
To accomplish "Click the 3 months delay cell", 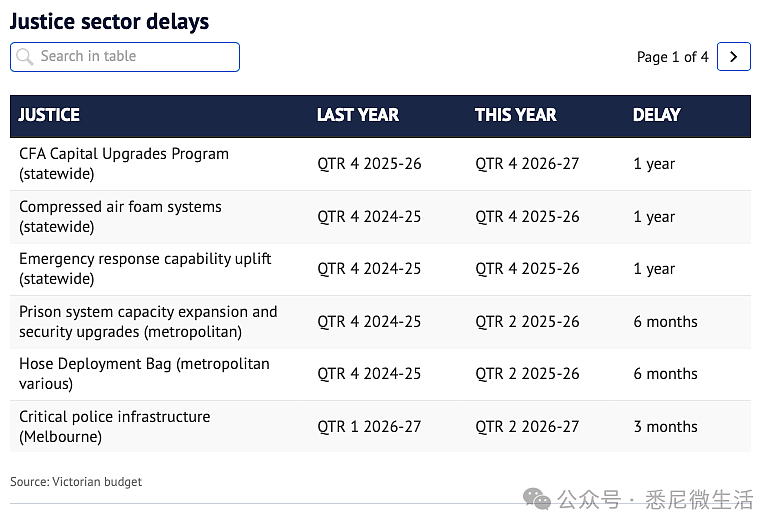I will [665, 427].
